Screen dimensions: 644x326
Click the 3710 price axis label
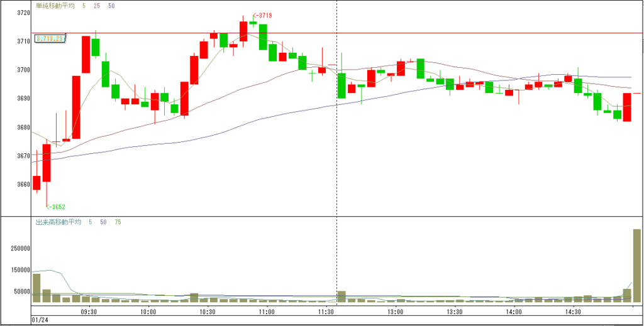tap(25, 41)
